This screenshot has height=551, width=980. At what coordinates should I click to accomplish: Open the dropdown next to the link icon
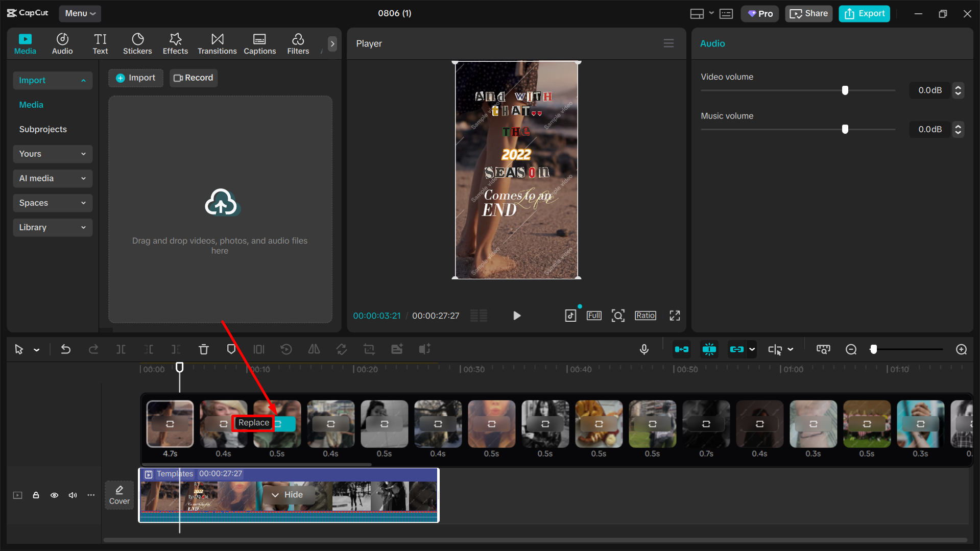point(751,349)
